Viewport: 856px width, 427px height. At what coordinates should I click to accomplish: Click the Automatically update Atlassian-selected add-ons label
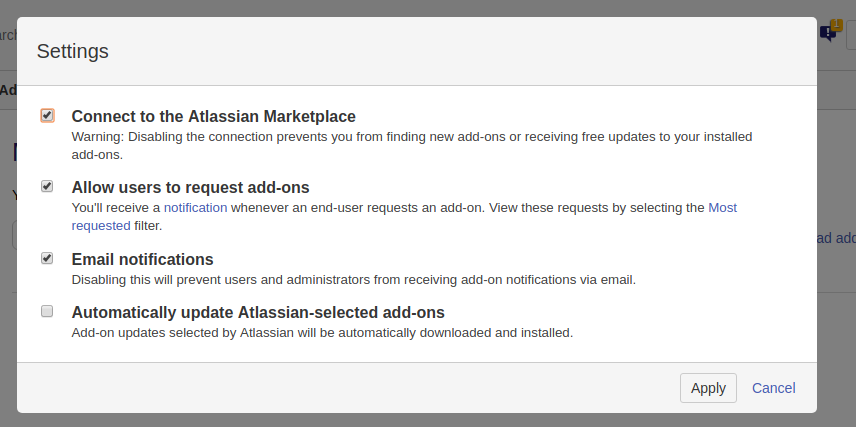(258, 312)
